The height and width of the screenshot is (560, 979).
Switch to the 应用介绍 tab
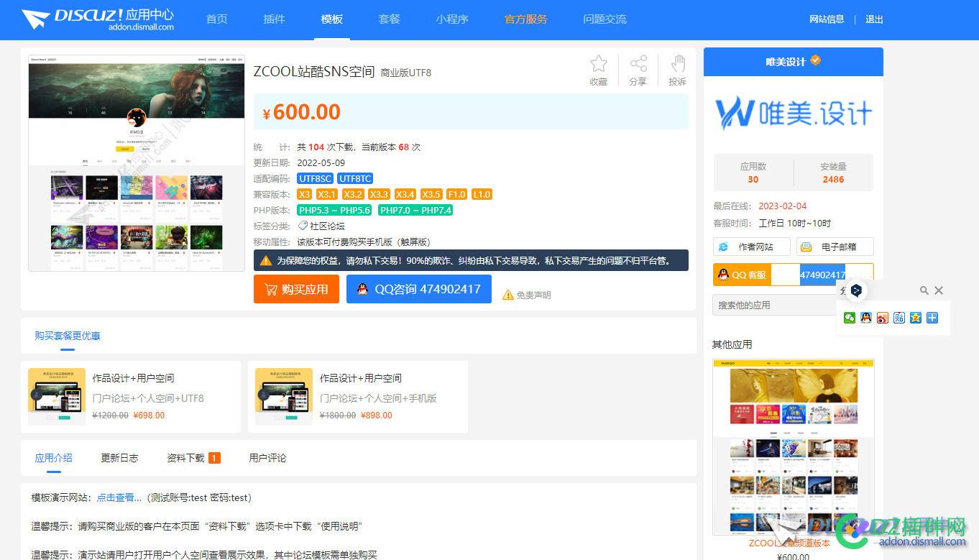pos(54,458)
